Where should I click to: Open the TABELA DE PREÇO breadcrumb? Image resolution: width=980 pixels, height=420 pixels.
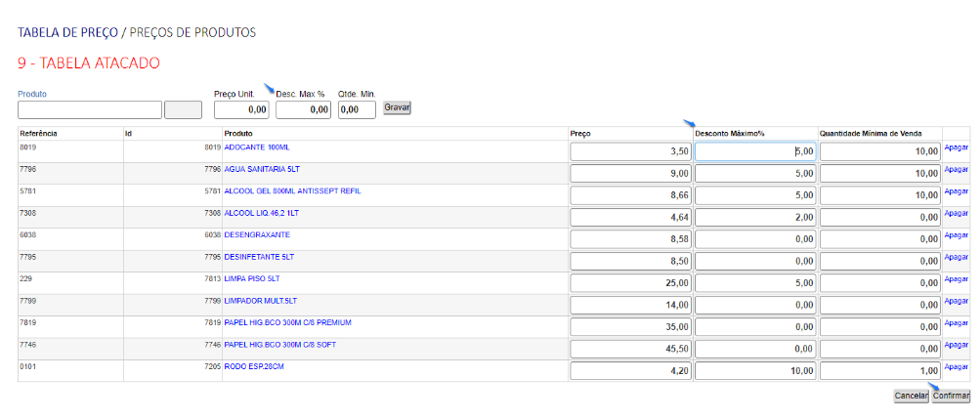click(x=66, y=32)
